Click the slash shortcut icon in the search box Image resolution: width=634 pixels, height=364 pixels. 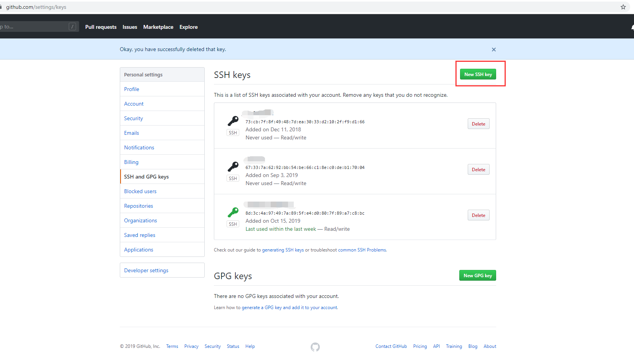tap(72, 26)
